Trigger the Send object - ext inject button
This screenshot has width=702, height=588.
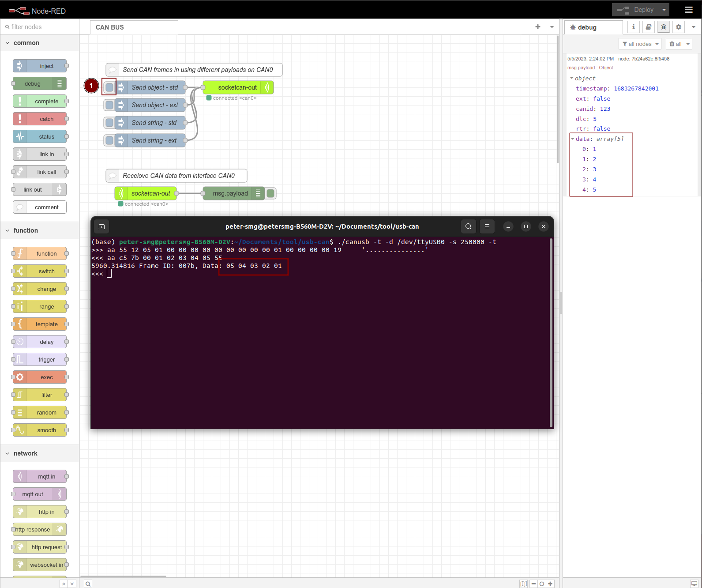tap(109, 105)
